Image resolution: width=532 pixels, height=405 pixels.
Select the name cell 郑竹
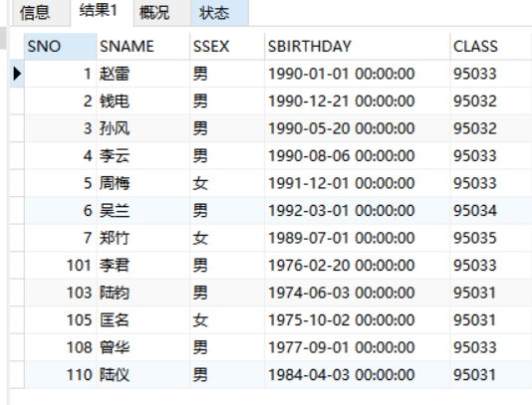click(143, 238)
